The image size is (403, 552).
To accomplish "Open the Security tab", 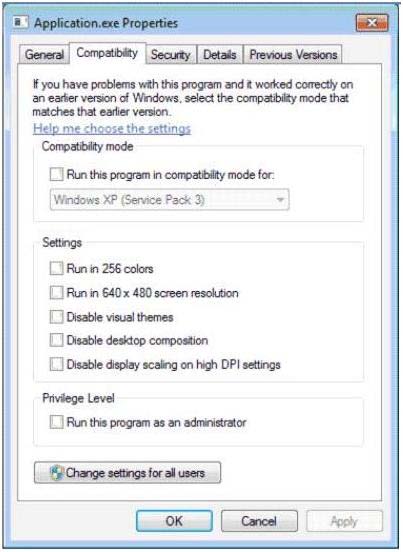I will [171, 55].
